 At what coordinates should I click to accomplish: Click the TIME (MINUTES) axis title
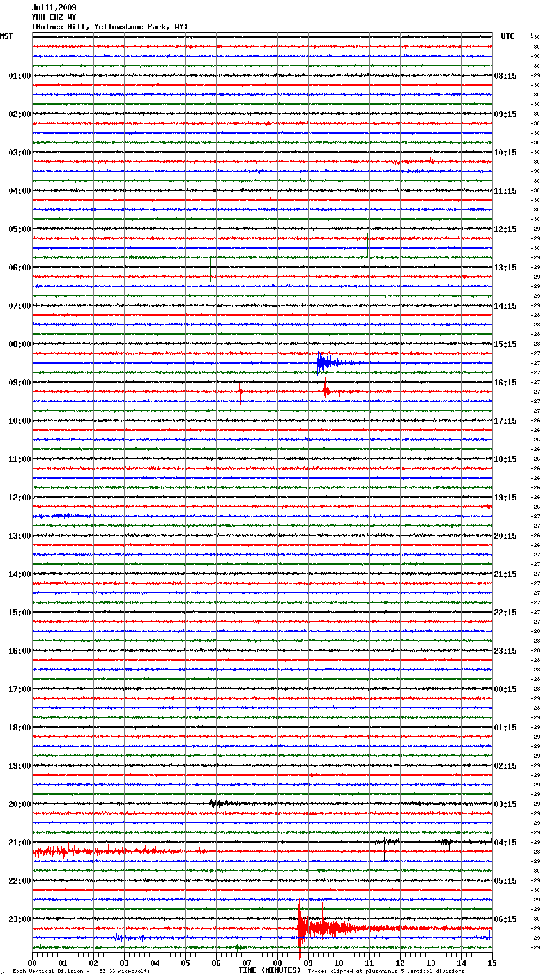(x=270, y=970)
